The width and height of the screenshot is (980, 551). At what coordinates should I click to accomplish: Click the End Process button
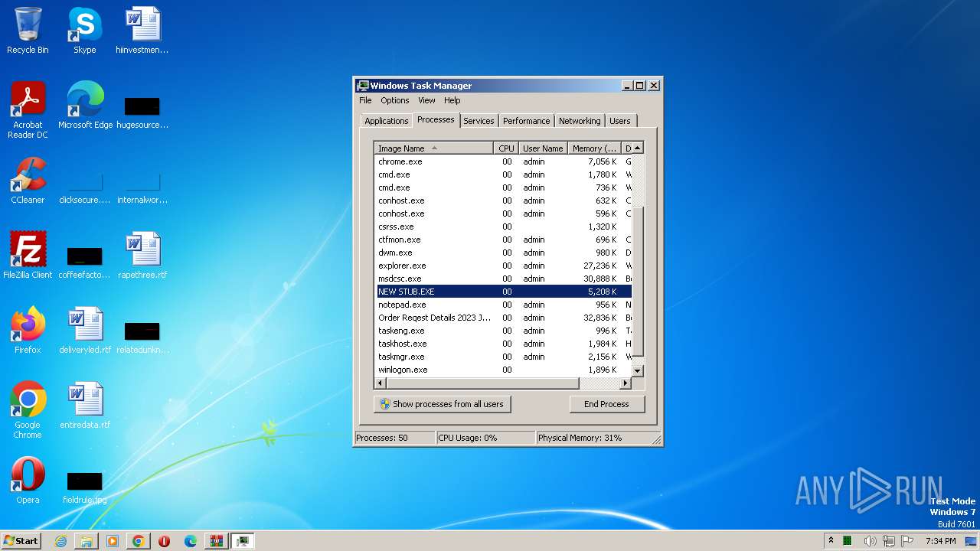point(607,404)
